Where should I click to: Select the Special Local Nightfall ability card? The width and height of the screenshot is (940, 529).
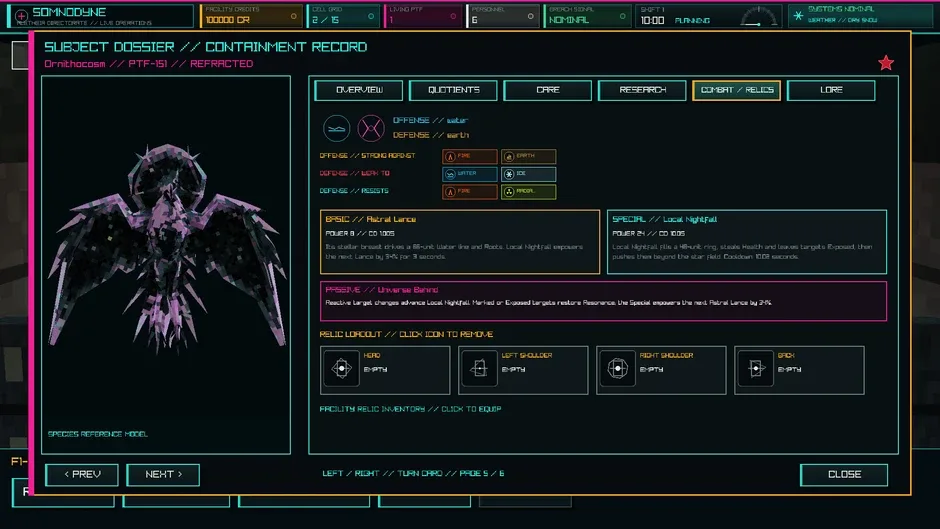747,242
